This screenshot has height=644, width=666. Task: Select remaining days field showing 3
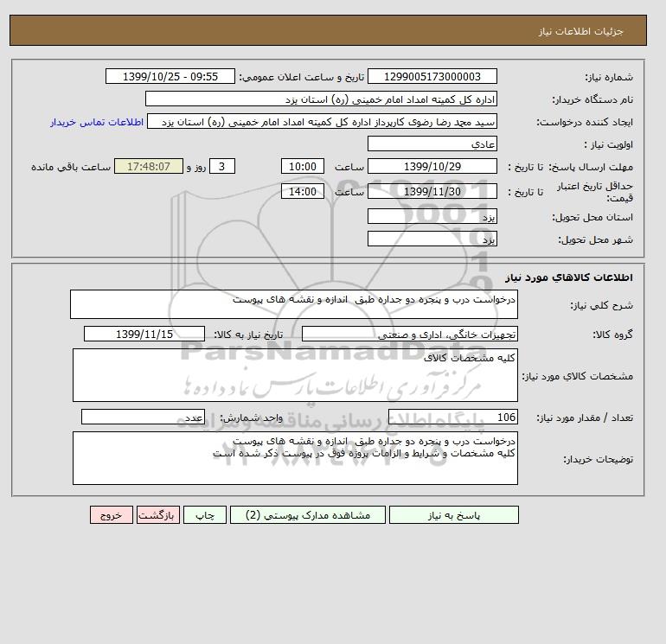[222, 167]
